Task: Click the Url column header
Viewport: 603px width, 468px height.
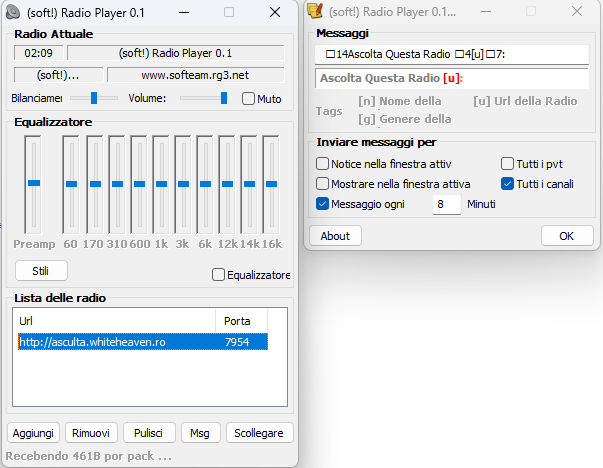Action: click(115, 321)
